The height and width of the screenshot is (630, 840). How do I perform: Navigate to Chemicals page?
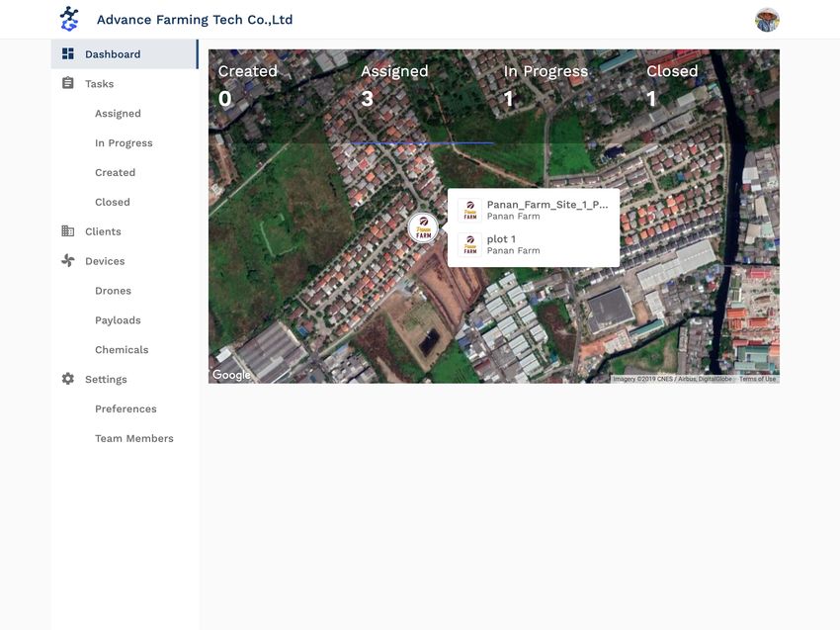(x=125, y=349)
